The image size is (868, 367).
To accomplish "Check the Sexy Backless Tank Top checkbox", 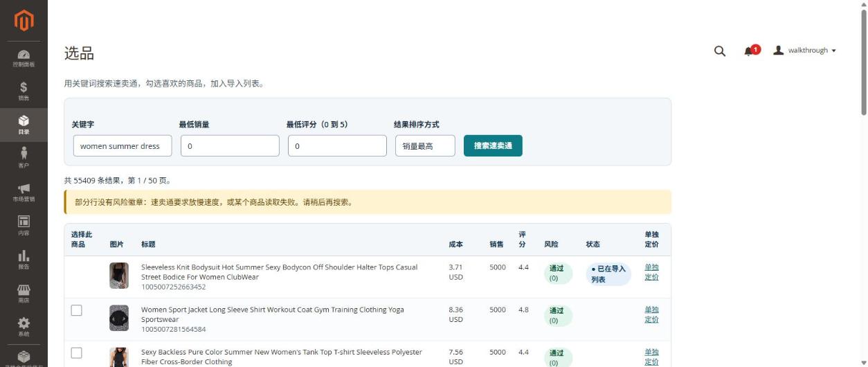I will (x=77, y=353).
